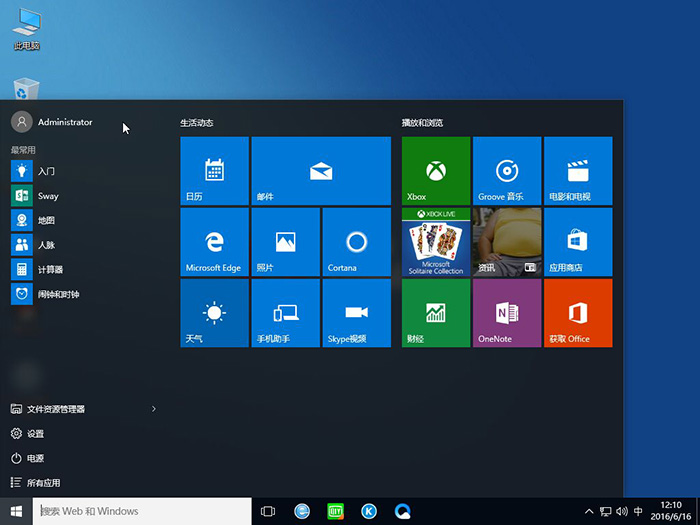Open the OneNote tile
Image resolution: width=700 pixels, height=525 pixels.
tap(506, 313)
